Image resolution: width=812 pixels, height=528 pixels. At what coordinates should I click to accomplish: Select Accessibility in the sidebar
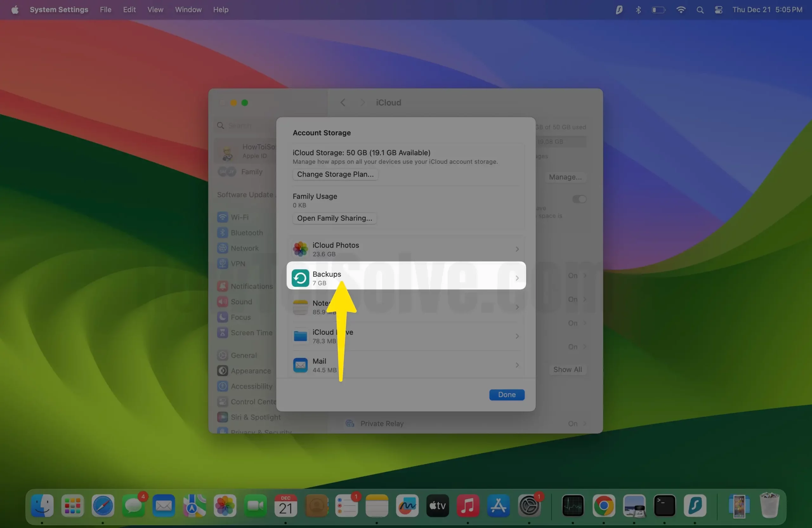point(246,386)
